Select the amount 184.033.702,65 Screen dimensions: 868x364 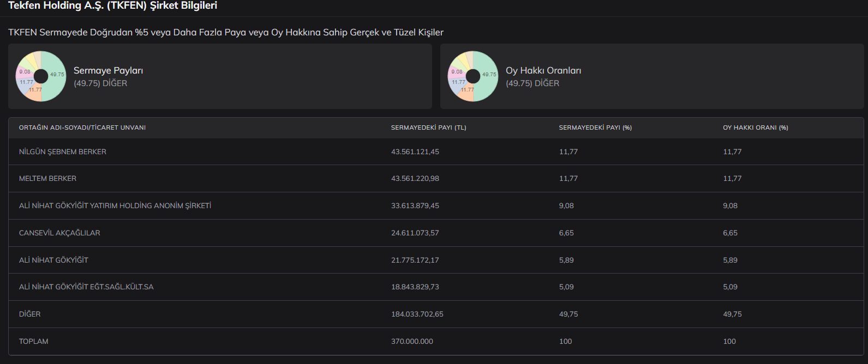(417, 314)
